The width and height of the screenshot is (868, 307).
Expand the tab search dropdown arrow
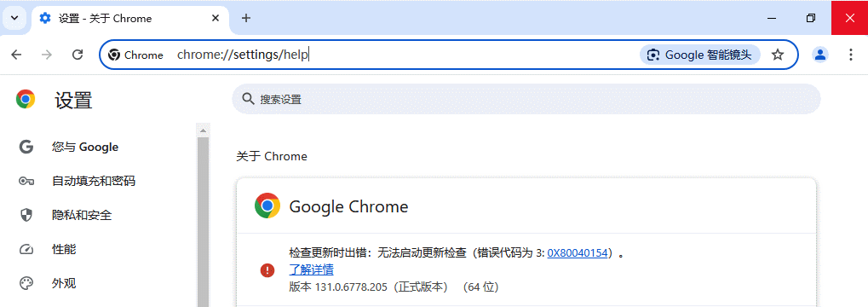pyautogui.click(x=14, y=18)
